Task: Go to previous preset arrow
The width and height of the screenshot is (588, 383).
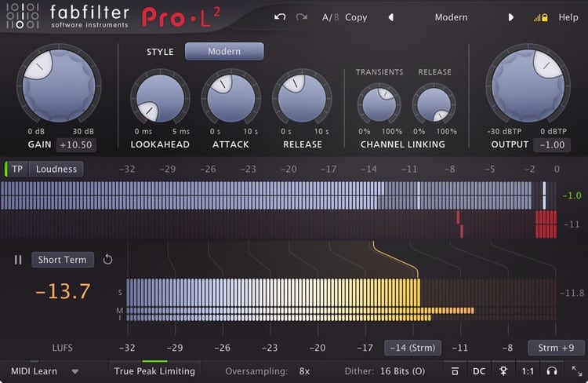Action: click(x=390, y=17)
